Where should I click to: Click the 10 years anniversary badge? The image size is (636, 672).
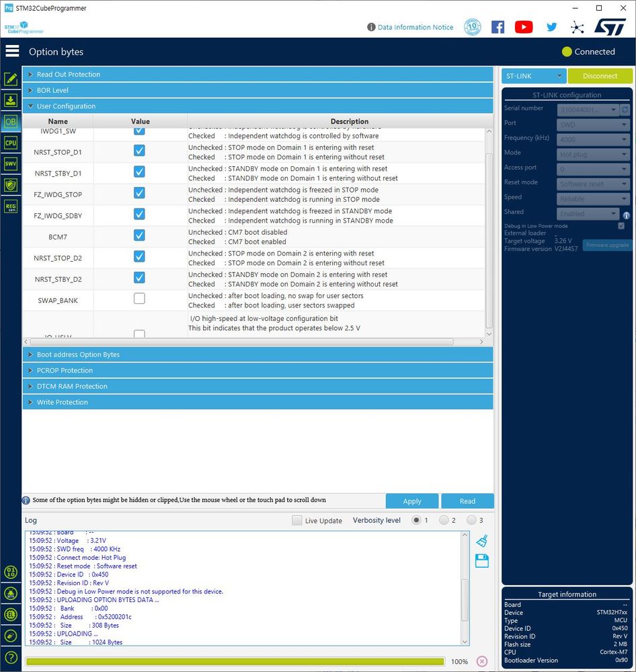[x=473, y=27]
